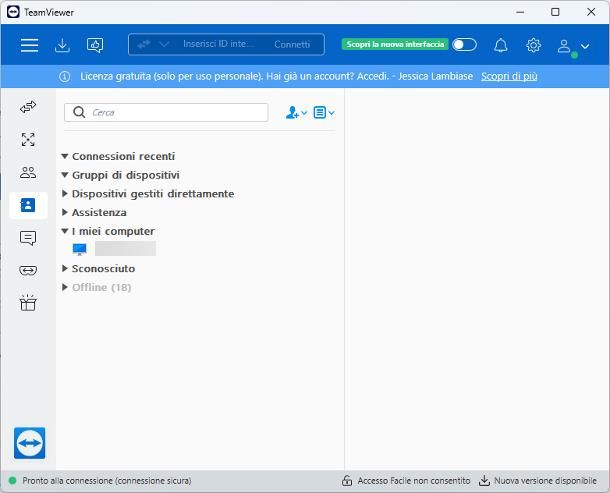Click Nuova versione disponibile text

(545, 481)
